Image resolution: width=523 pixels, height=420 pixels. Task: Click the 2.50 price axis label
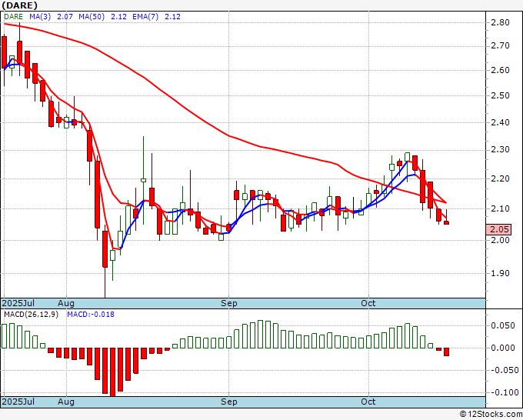pos(500,95)
